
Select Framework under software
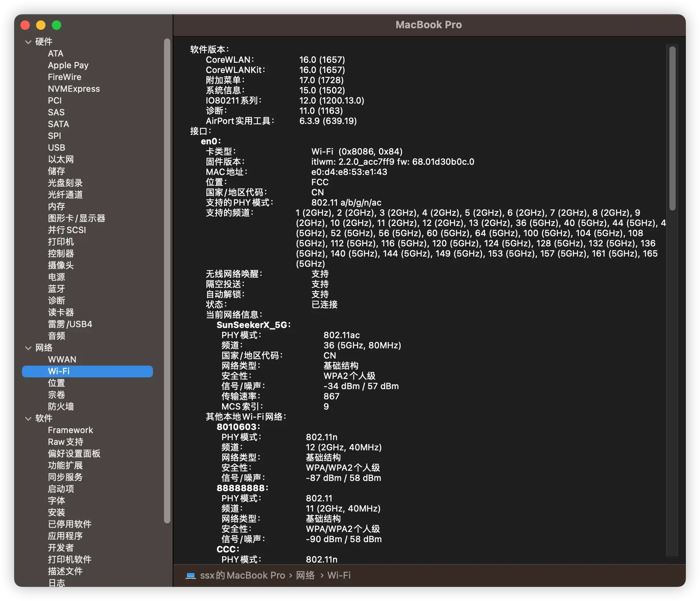point(71,430)
